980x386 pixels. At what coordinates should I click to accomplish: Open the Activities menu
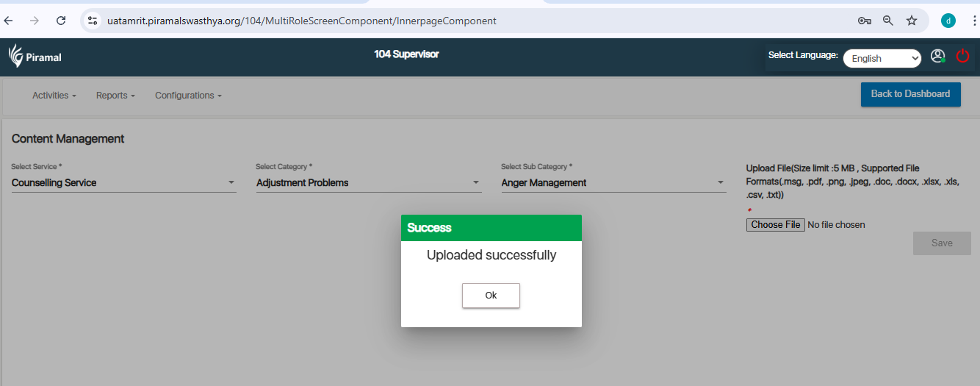[54, 96]
